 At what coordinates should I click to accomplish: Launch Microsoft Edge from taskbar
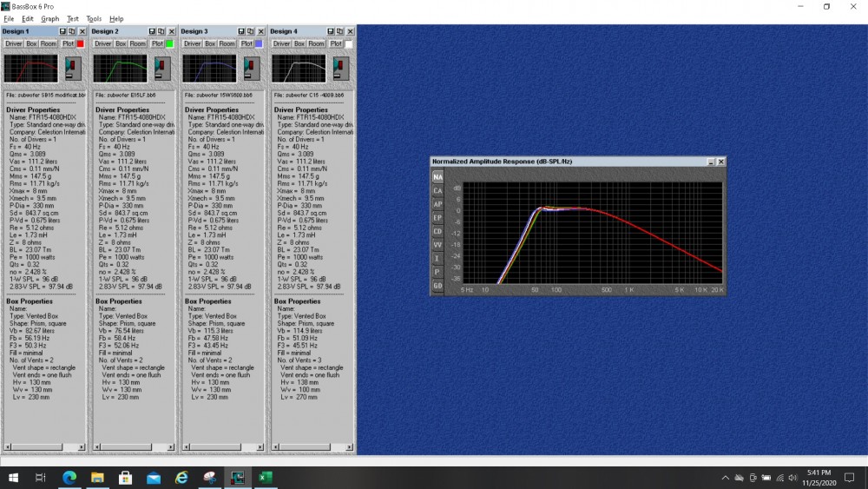tap(69, 478)
